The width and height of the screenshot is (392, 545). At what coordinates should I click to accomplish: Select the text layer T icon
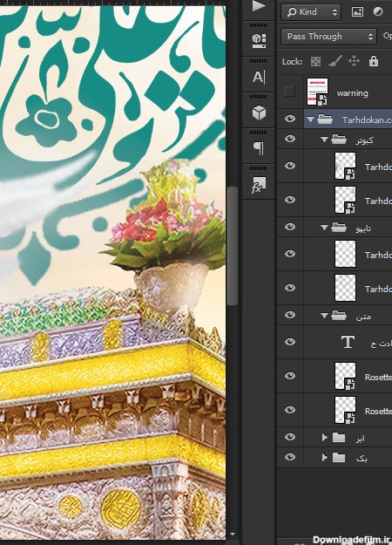point(348,342)
